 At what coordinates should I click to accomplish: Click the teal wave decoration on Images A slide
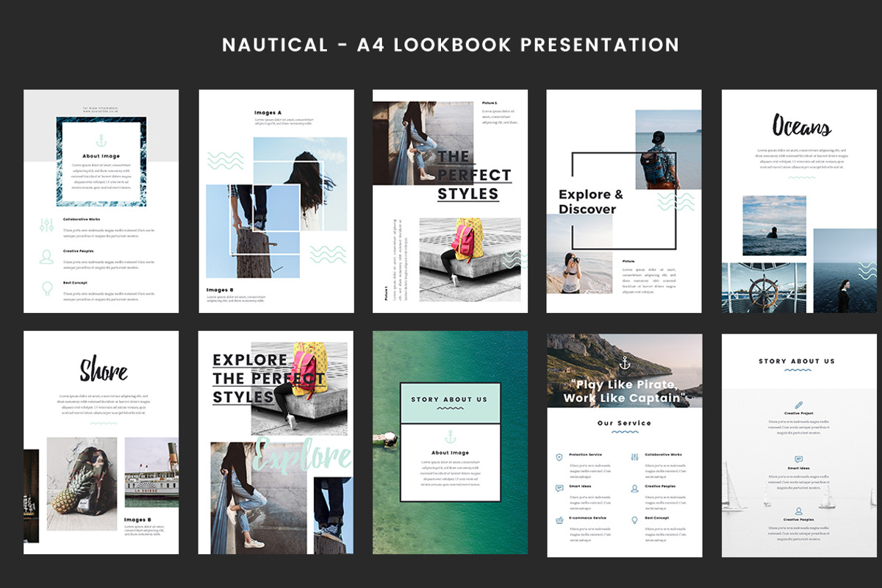(x=223, y=159)
